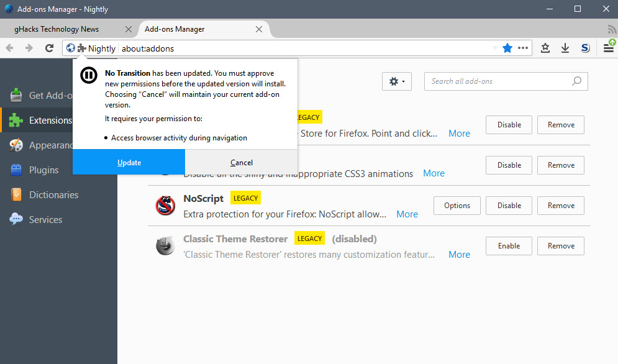Click the No Transition pause icon in popup

pos(89,75)
